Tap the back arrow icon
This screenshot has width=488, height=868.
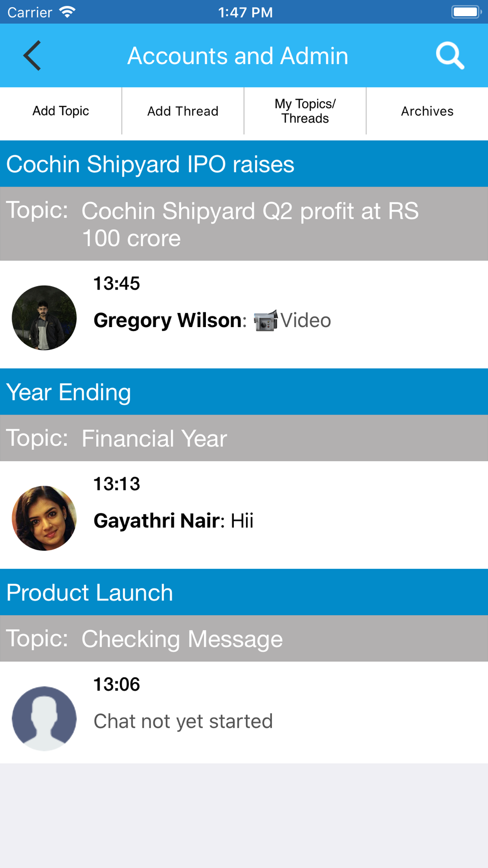(32, 56)
